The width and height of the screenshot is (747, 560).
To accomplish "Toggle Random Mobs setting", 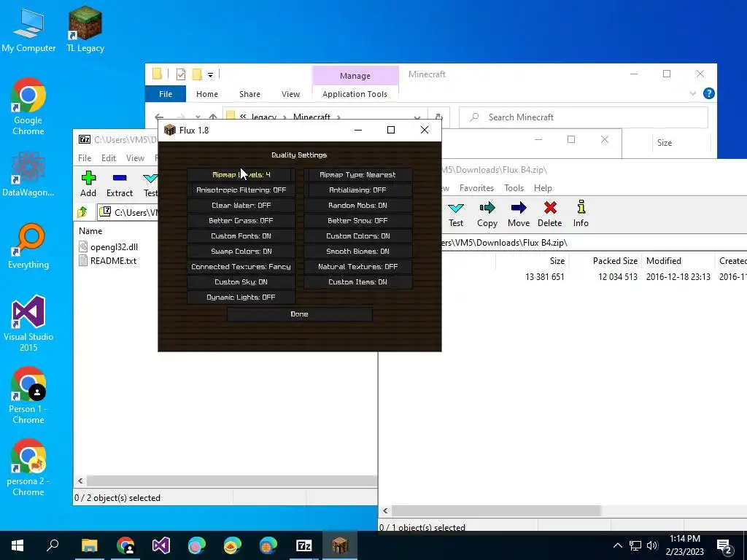I will (357, 205).
